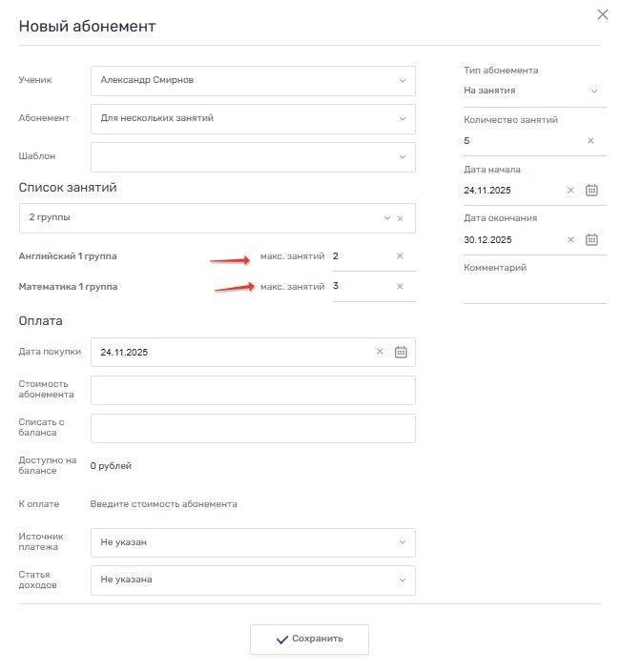Screen dimensions: 621x672
Task: Clear the Дата начала field
Action: click(x=570, y=190)
